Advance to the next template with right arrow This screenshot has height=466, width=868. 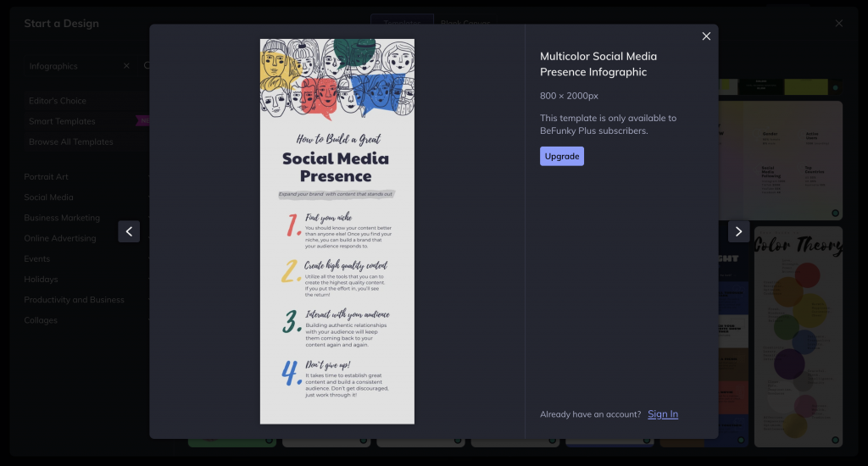738,231
